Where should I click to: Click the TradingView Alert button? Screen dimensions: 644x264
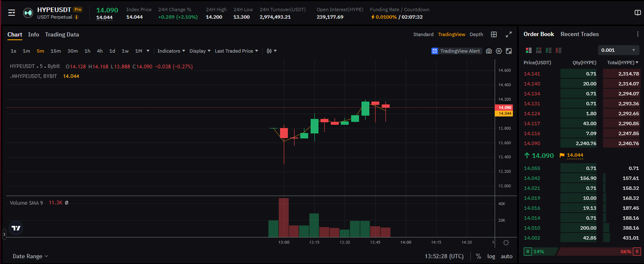point(456,51)
